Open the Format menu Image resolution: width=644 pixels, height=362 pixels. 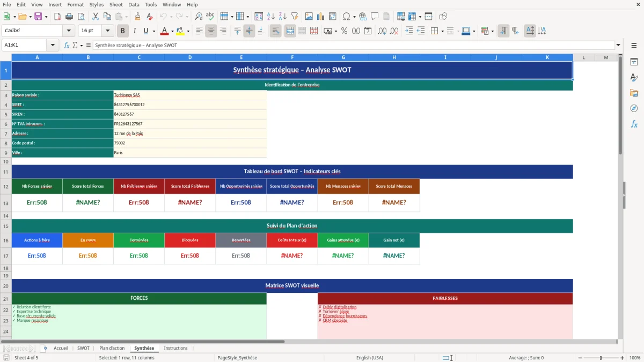(x=75, y=4)
